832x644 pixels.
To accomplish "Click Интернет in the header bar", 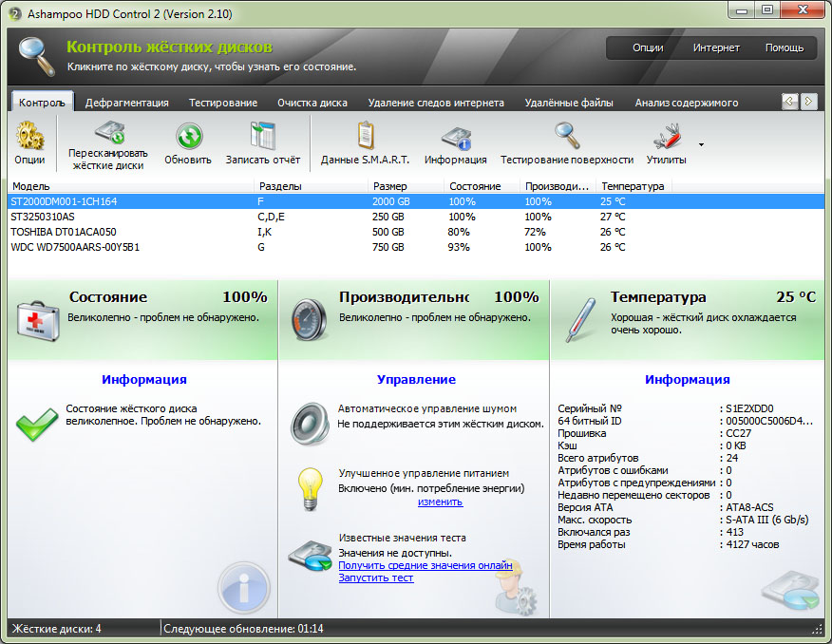I will click(x=716, y=47).
